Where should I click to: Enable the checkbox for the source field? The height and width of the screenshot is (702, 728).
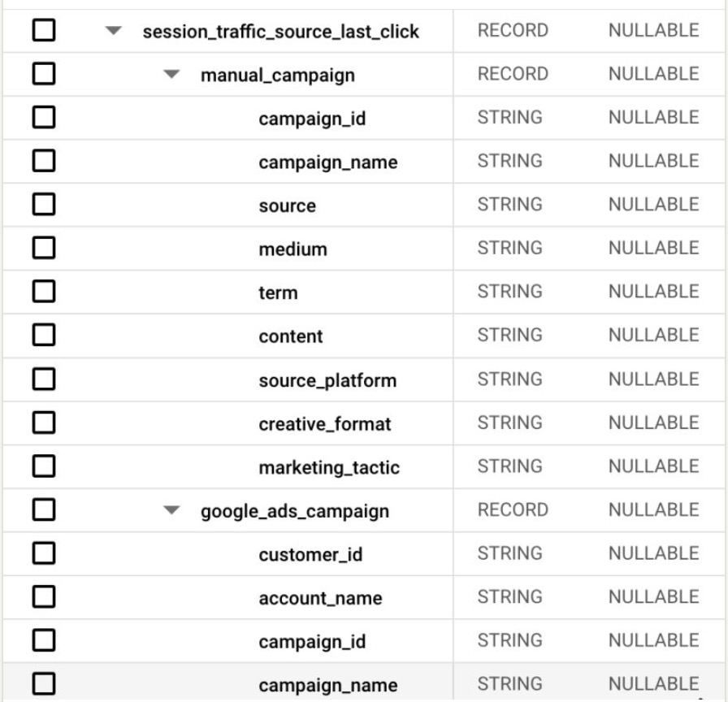click(x=43, y=205)
